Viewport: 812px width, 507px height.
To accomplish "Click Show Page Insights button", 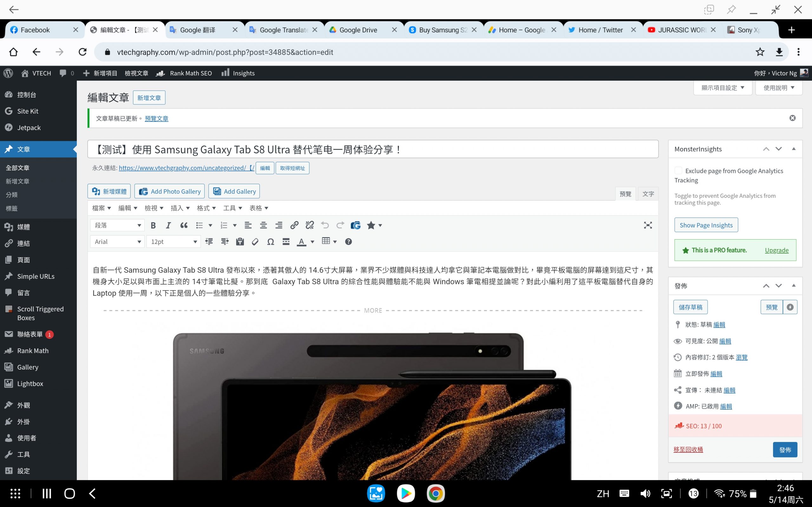I will point(706,225).
